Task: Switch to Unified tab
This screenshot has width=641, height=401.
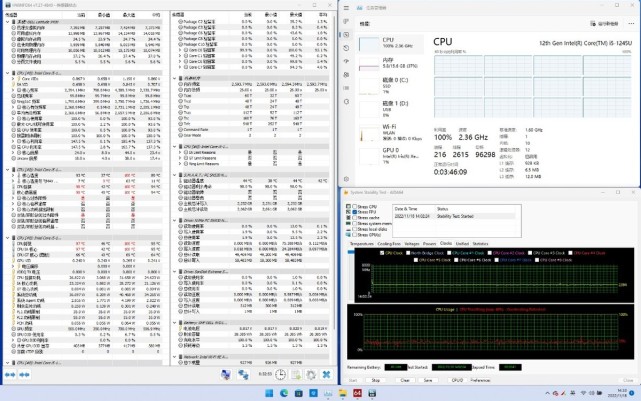Action: (462, 244)
